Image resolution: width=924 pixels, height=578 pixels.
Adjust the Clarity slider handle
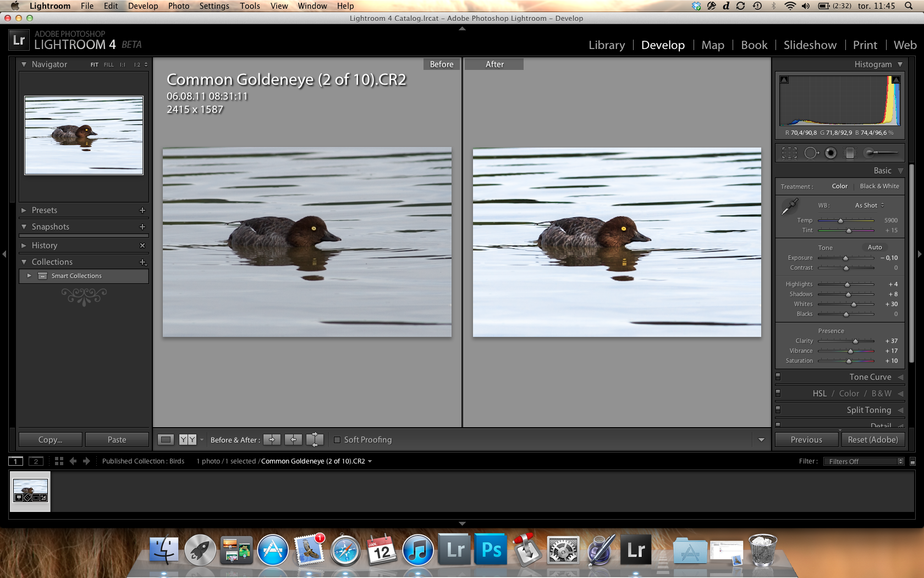click(x=855, y=341)
